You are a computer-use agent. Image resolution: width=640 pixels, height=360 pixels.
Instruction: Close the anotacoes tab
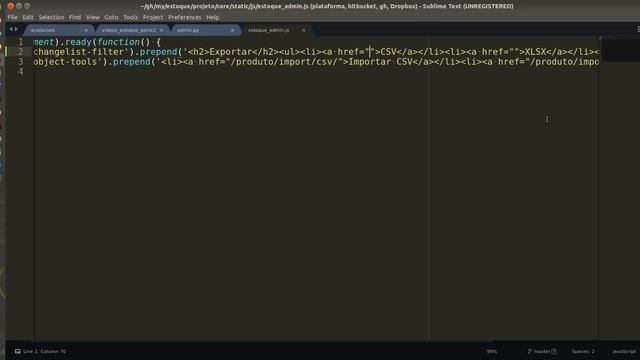86,30
